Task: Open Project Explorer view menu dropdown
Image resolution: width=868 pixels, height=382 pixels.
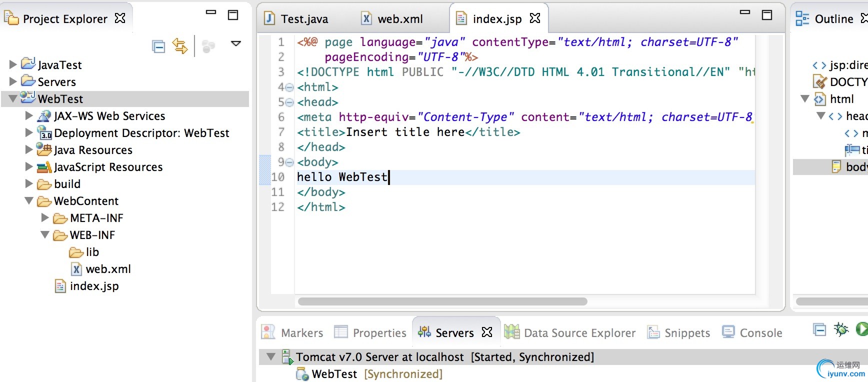Action: pos(236,43)
